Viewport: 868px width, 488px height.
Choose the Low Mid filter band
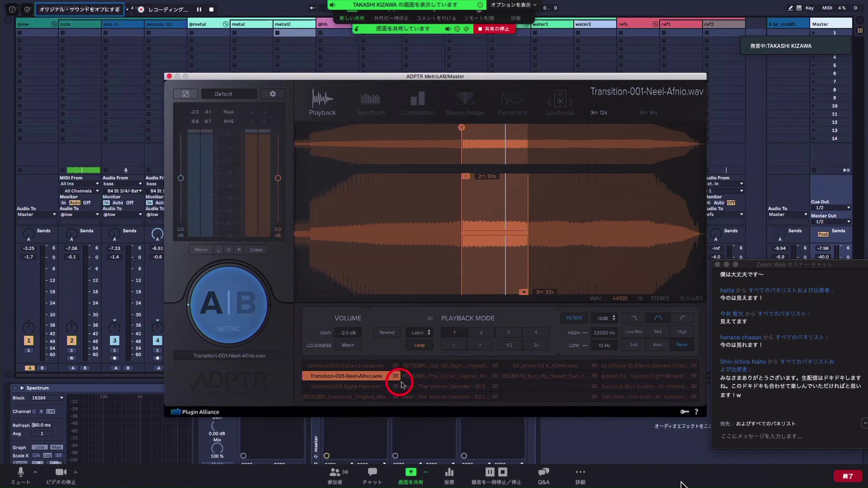pyautogui.click(x=633, y=332)
